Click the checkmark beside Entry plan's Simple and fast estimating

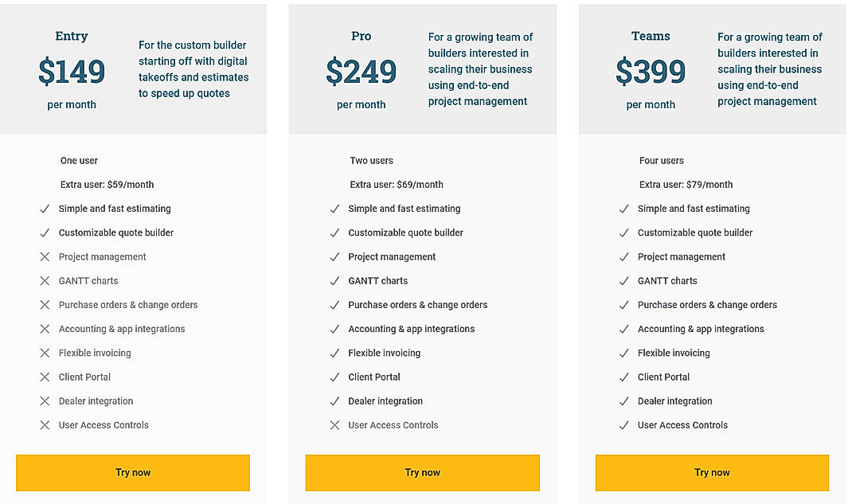click(x=45, y=209)
